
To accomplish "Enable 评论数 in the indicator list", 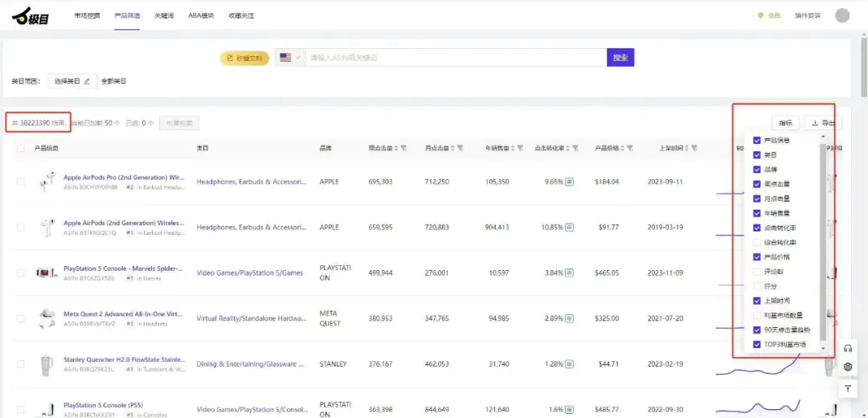I will [x=757, y=272].
